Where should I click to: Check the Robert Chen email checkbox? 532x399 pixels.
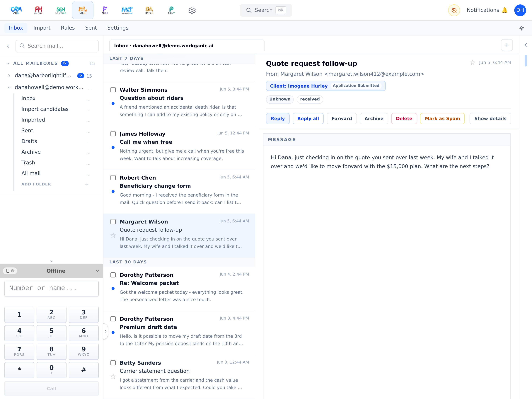coord(113,178)
